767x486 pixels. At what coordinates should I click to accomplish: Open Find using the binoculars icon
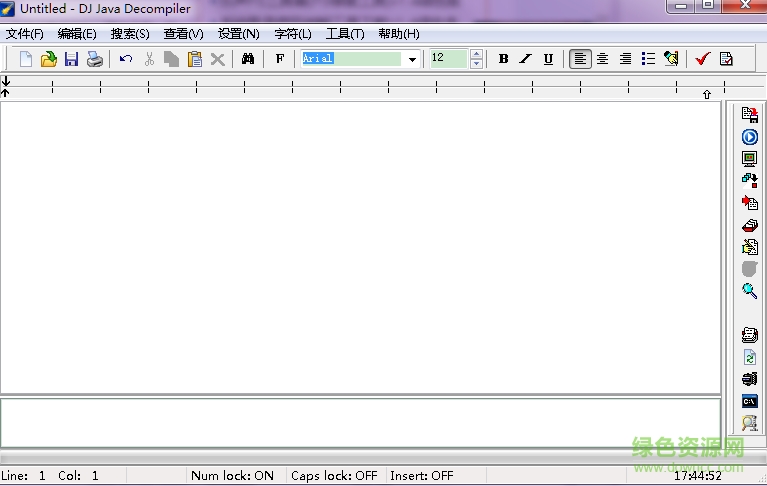(248, 59)
